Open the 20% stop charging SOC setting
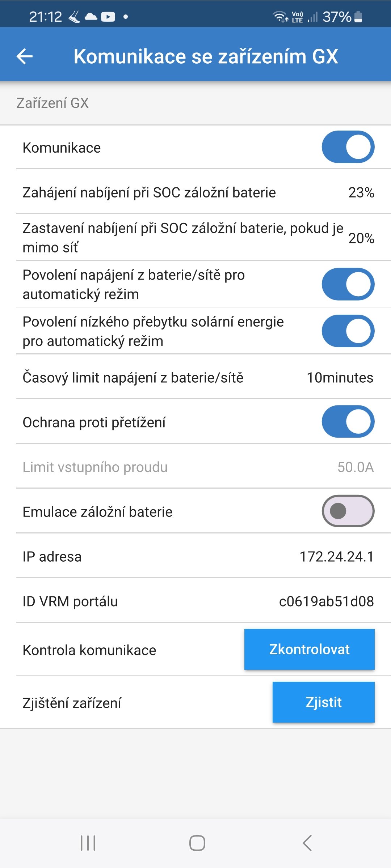This screenshot has height=868, width=391. [361, 238]
